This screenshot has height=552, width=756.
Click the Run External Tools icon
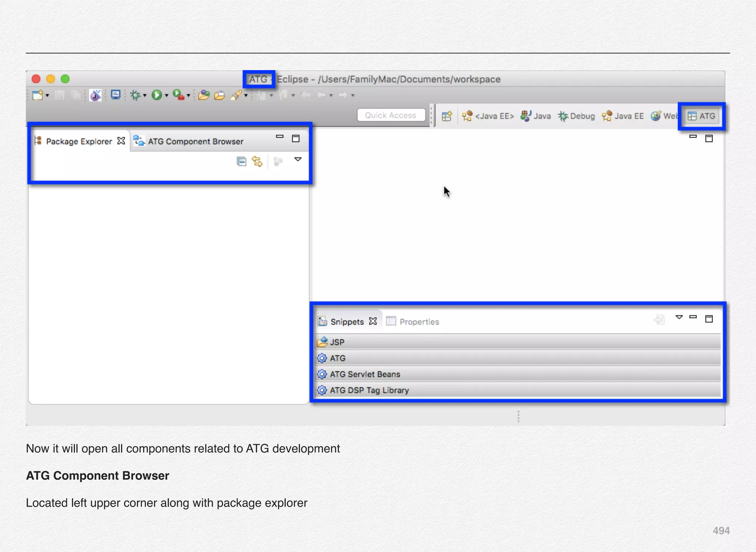(179, 95)
